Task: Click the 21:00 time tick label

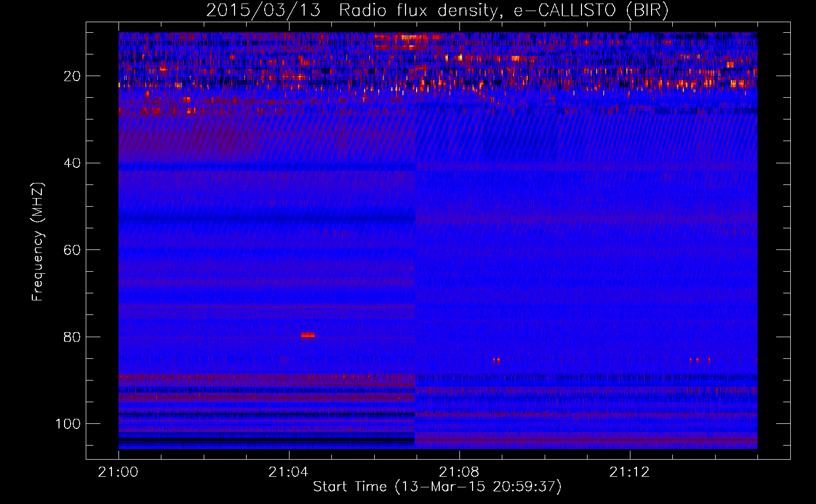Action: point(119,472)
